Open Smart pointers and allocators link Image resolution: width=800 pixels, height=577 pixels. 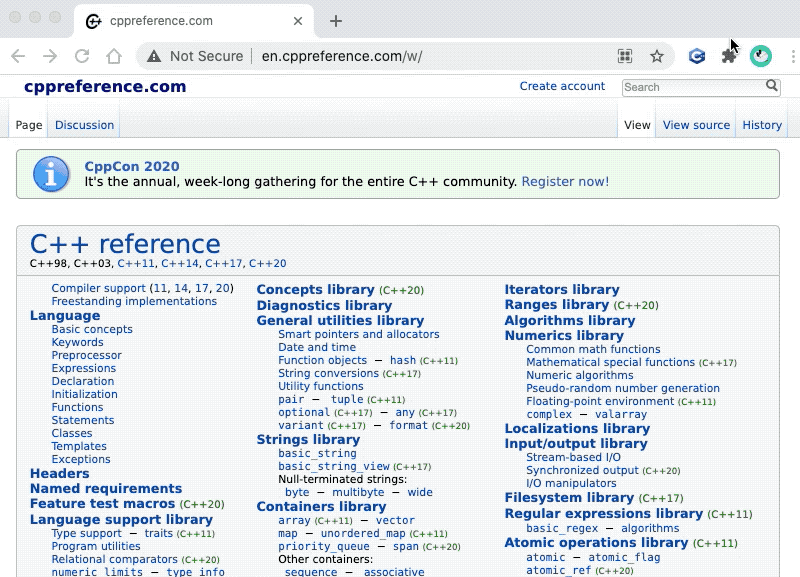click(x=359, y=334)
